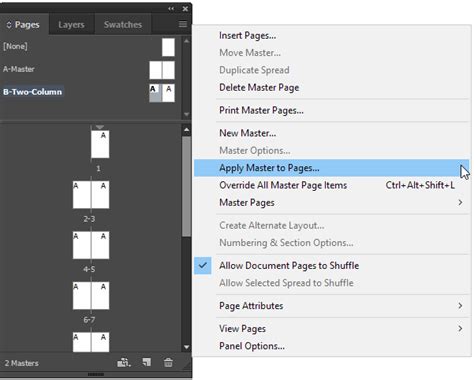Click the B-Two-Column spread thumbnail
The image size is (474, 380).
pyautogui.click(x=162, y=93)
